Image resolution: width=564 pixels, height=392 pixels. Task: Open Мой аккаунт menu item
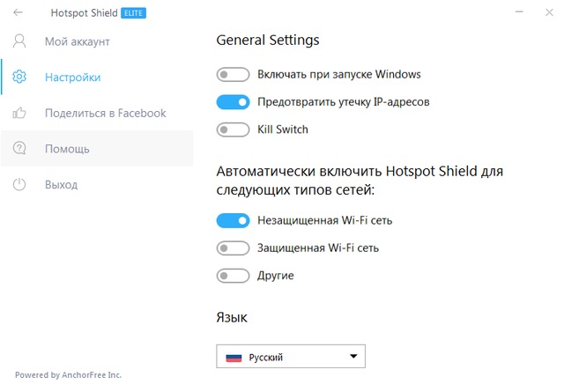point(78,41)
